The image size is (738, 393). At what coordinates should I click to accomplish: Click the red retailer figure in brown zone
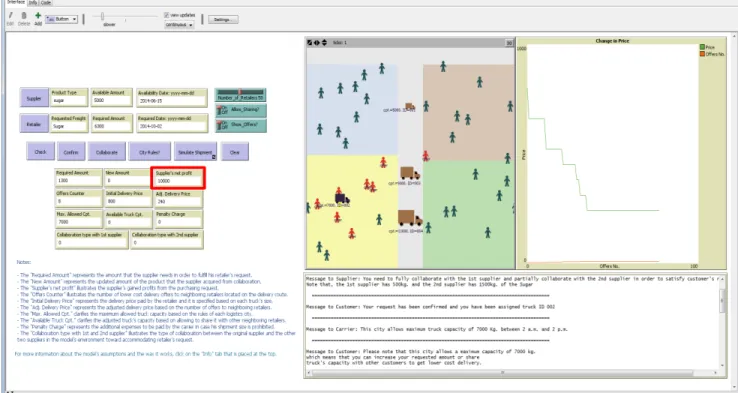coord(425,155)
